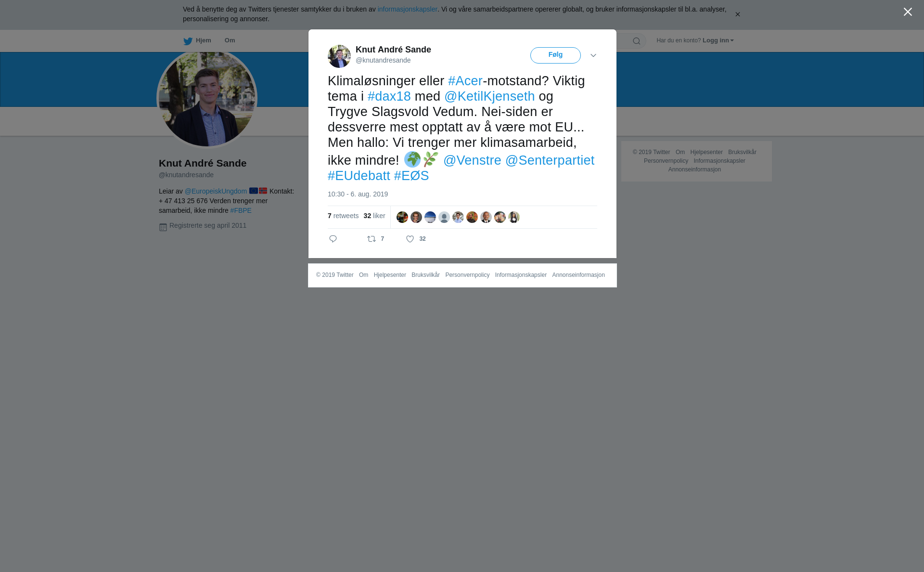Open the informasjonskapsler link in the banner
The width and height of the screenshot is (924, 572).
[407, 9]
